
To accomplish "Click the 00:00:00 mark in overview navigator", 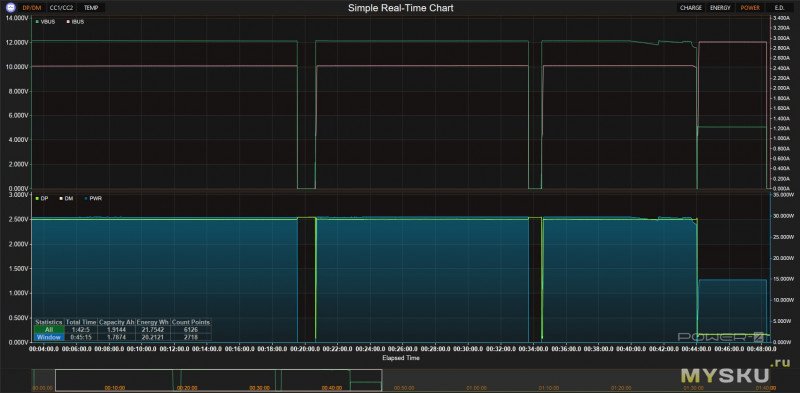I will coord(42,388).
